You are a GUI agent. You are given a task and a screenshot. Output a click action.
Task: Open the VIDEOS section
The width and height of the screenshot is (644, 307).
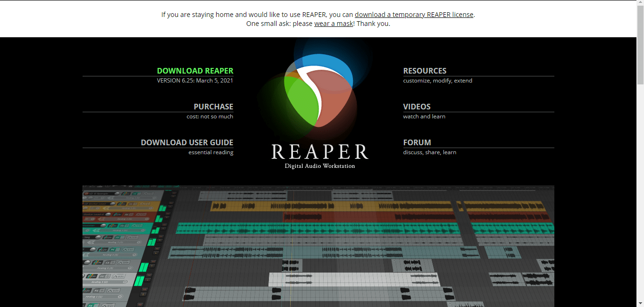tap(417, 107)
